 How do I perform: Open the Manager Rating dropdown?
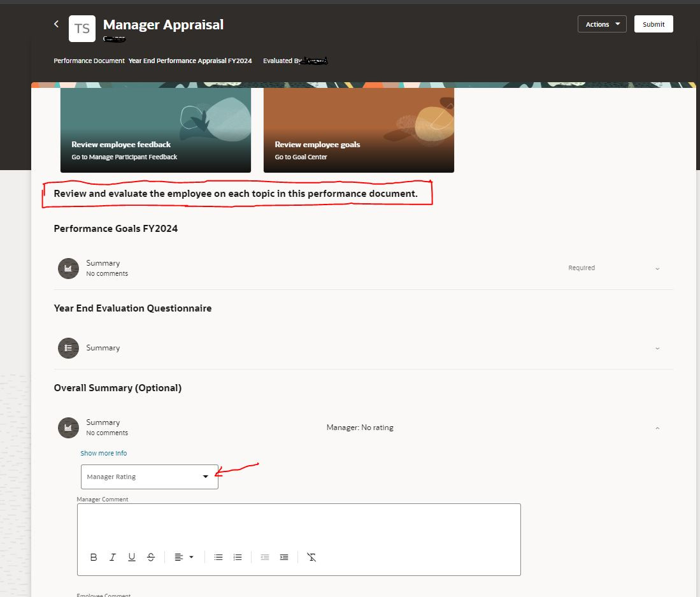pyautogui.click(x=205, y=476)
